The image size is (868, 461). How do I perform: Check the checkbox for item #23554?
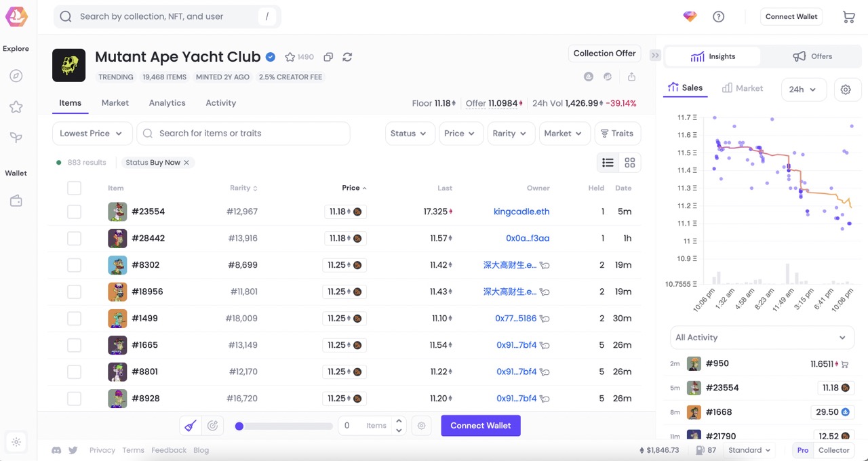tap(74, 211)
